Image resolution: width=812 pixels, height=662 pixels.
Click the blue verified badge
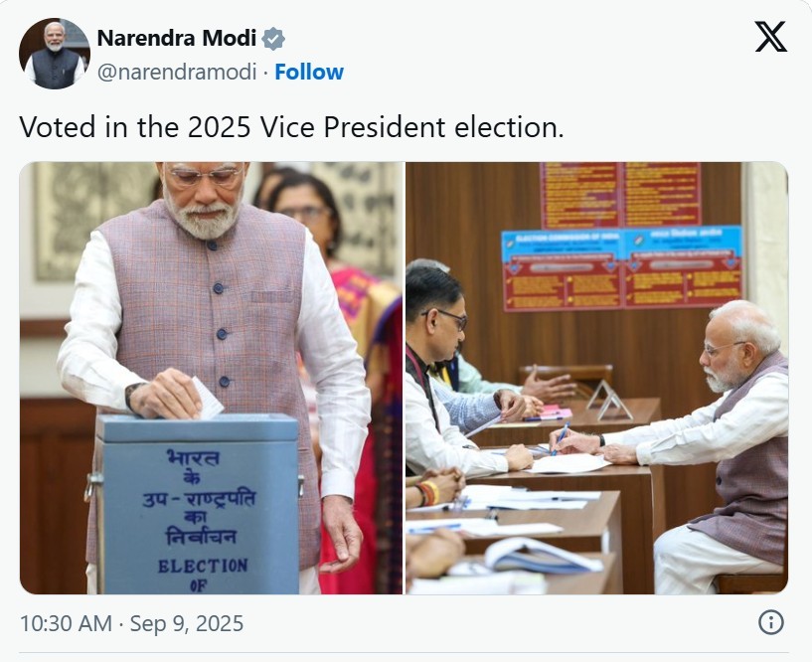pyautogui.click(x=273, y=40)
